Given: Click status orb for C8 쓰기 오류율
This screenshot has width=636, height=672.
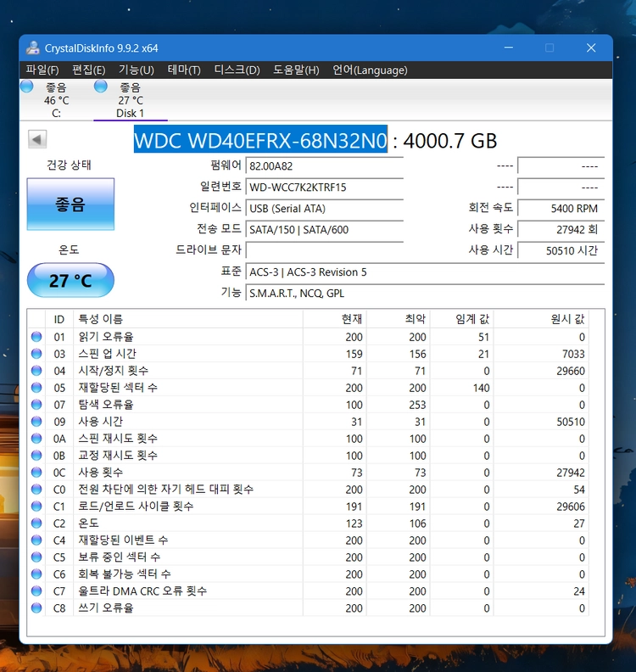Looking at the screenshot, I should [x=36, y=608].
